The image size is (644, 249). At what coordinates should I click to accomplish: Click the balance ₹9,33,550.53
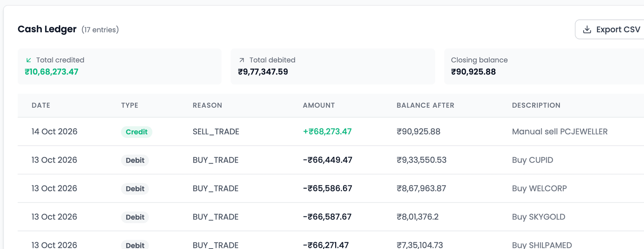(x=421, y=160)
